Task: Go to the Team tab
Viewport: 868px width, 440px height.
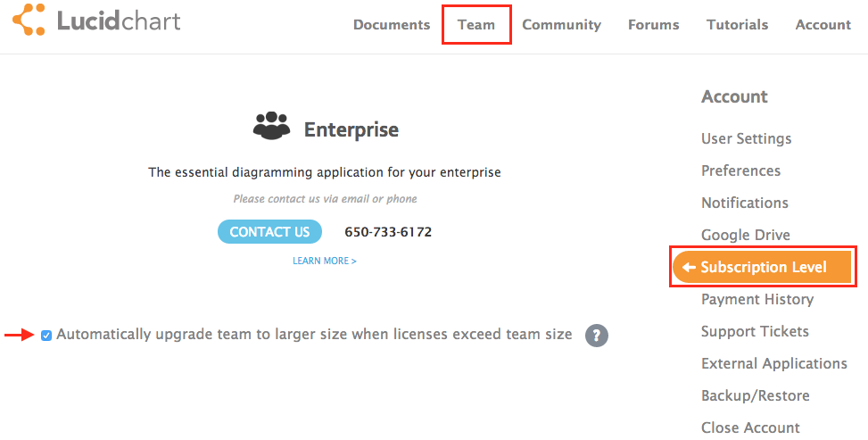Action: 476,25
